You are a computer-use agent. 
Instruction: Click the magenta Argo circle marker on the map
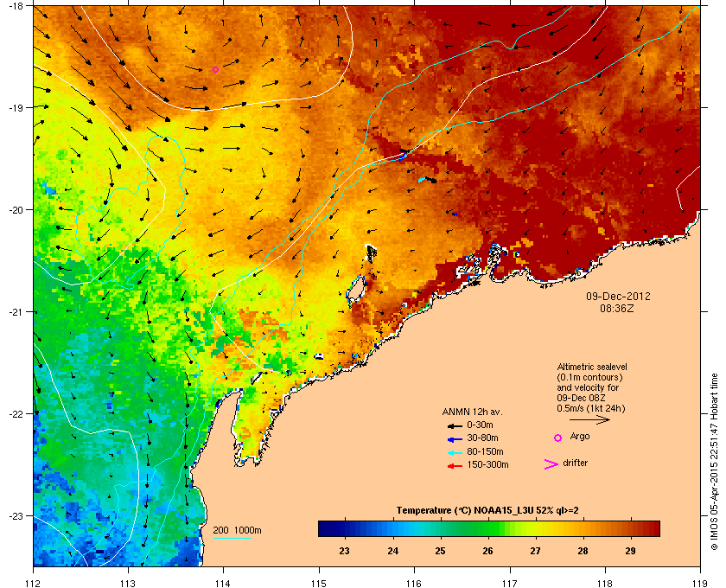[215, 69]
